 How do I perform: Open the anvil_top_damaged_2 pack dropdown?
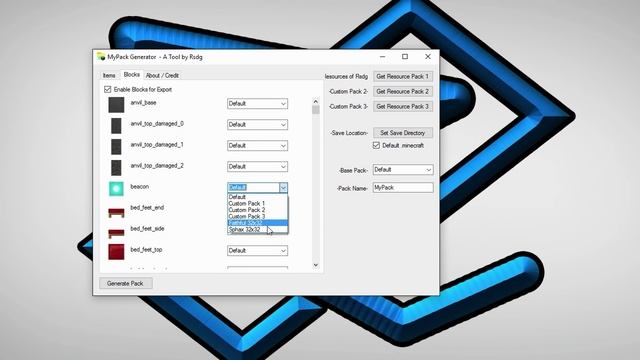(x=257, y=167)
